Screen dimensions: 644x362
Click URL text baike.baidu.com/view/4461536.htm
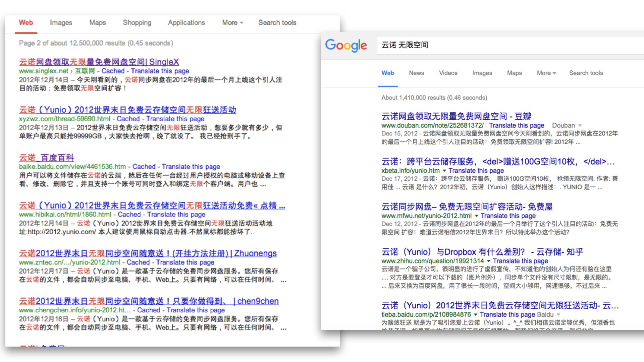coord(72,166)
